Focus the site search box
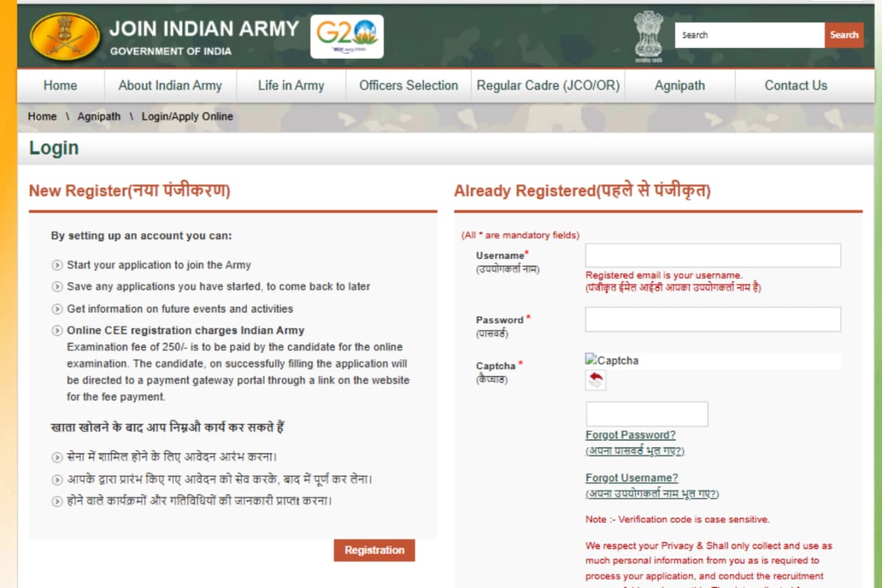This screenshot has width=882, height=588. point(750,35)
